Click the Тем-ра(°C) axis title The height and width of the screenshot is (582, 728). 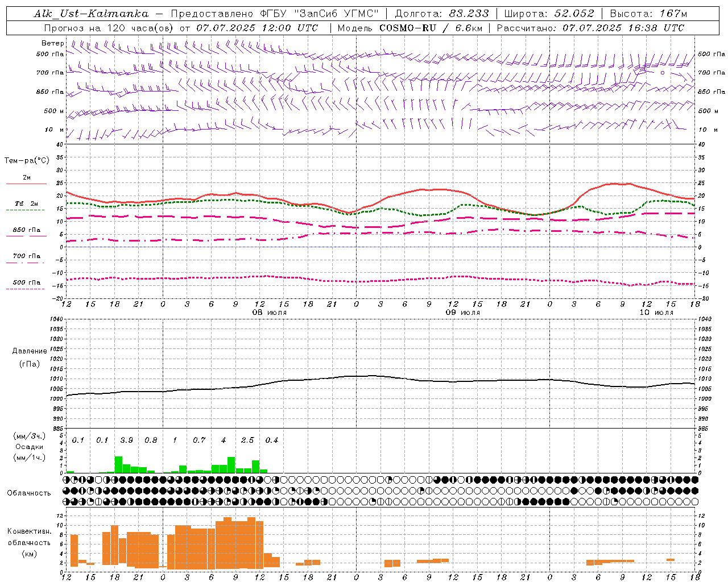27,161
